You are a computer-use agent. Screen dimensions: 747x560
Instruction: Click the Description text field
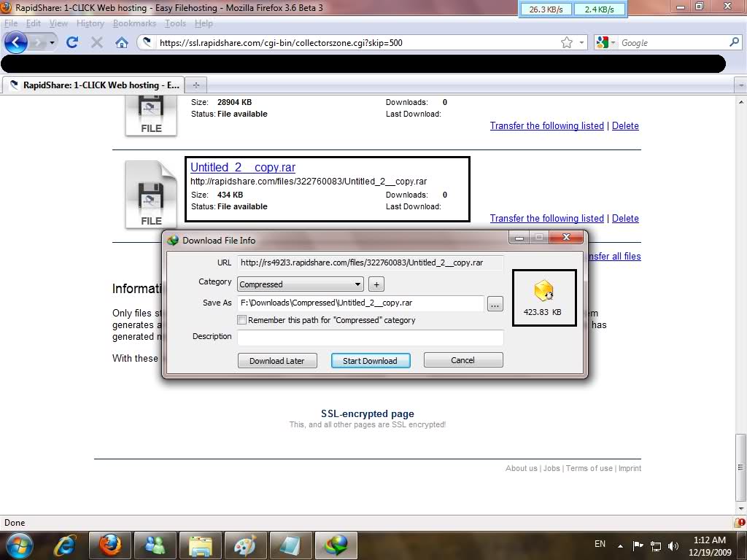click(x=370, y=337)
